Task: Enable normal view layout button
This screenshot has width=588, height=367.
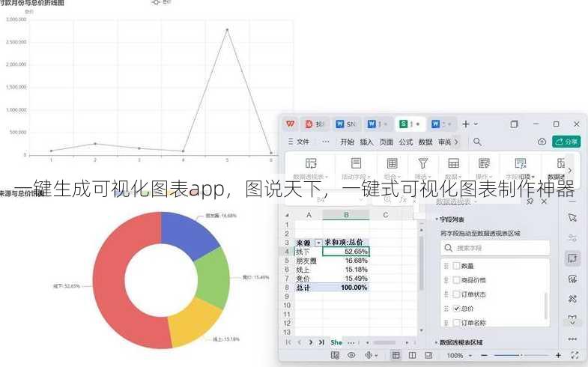Action: (395, 355)
